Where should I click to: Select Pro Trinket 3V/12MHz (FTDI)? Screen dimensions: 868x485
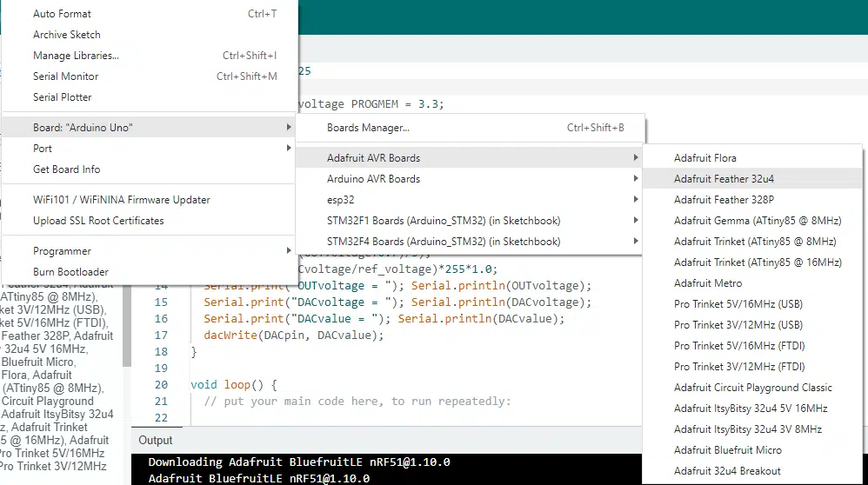(753, 367)
